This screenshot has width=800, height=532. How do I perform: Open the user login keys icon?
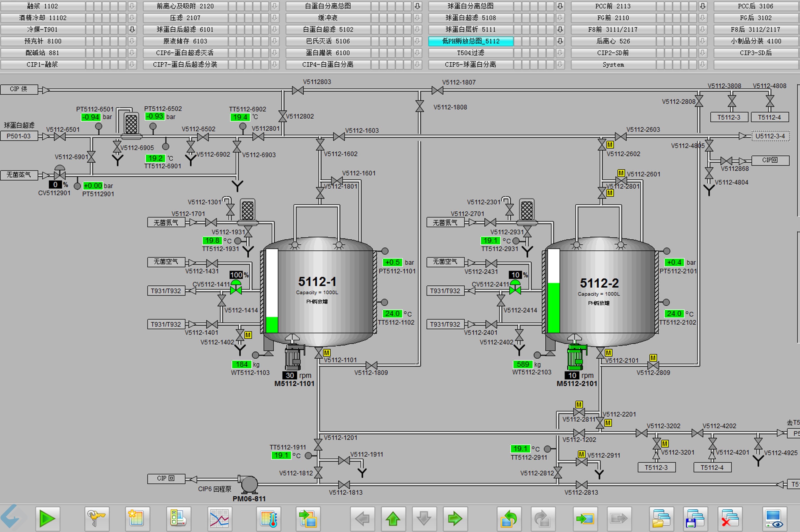97,518
